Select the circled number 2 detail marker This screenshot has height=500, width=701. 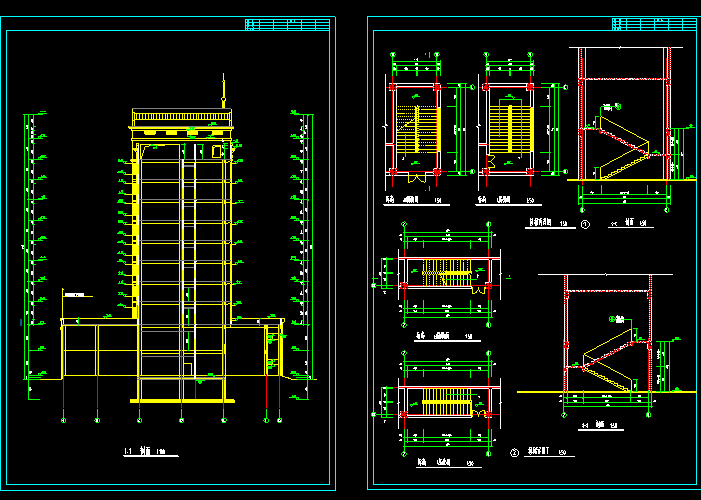pos(514,453)
